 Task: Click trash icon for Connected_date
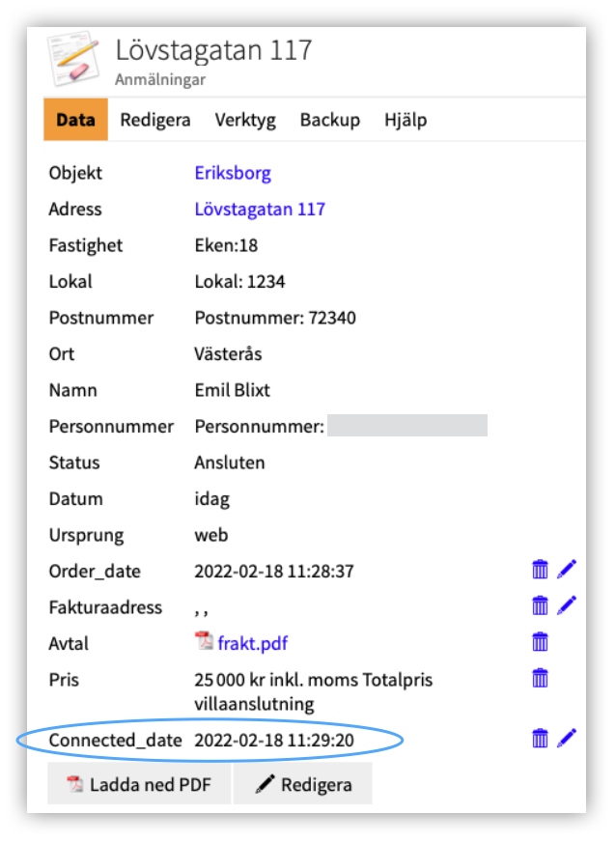(x=540, y=739)
